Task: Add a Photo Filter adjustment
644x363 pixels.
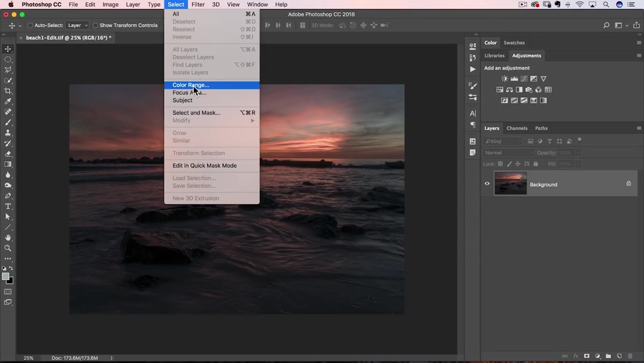Action: 529,90
